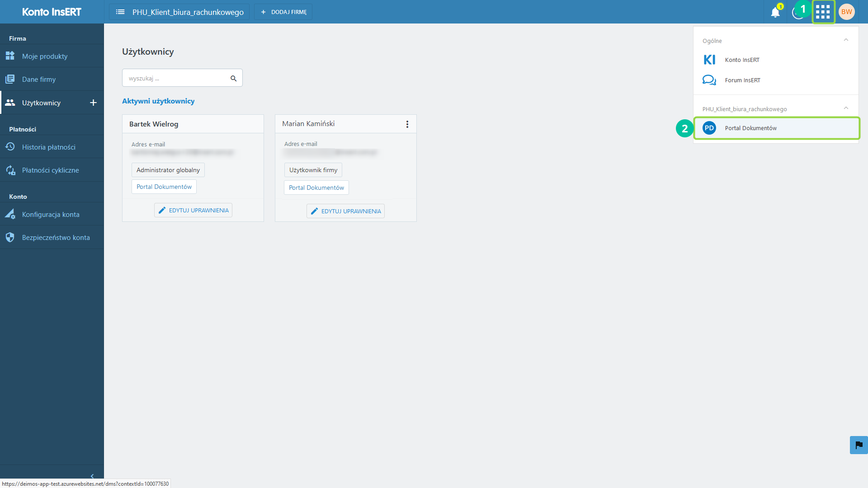The image size is (868, 488).
Task: Click the Bezpieczeństwo konta shield icon
Action: coord(10,237)
